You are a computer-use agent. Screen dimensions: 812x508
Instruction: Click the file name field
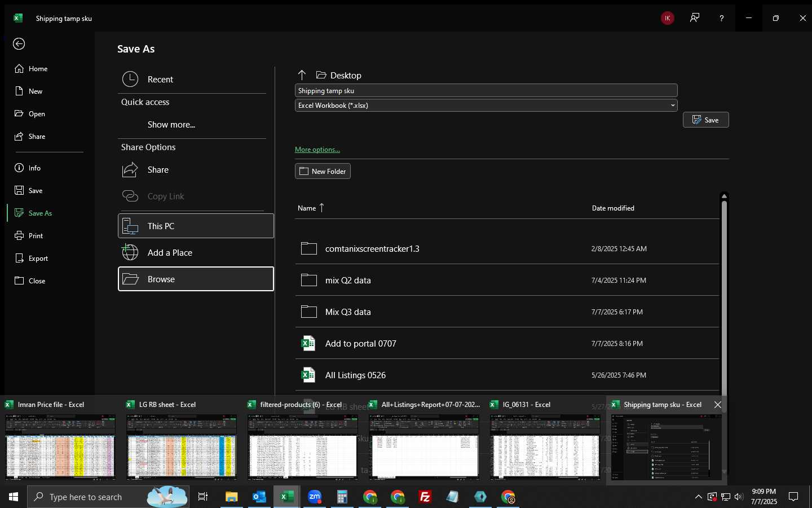pyautogui.click(x=486, y=90)
